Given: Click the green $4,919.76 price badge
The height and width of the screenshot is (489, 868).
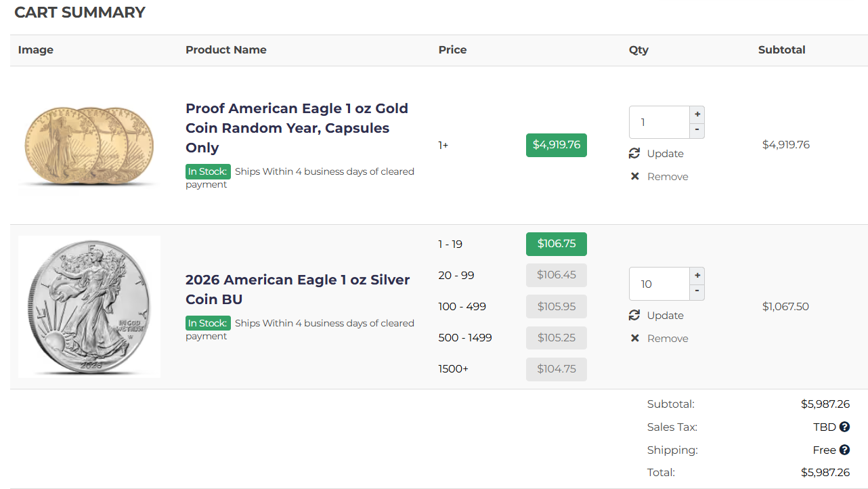Looking at the screenshot, I should (x=556, y=145).
